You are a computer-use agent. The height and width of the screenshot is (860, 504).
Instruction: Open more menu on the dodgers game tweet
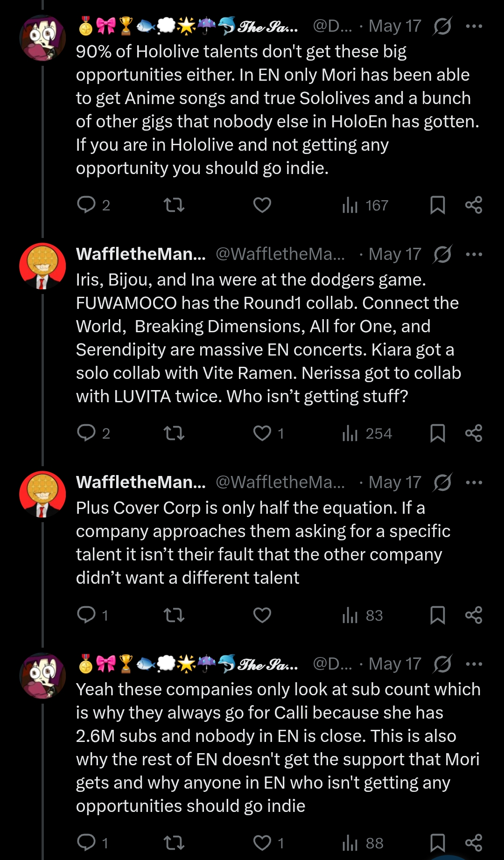tap(474, 254)
